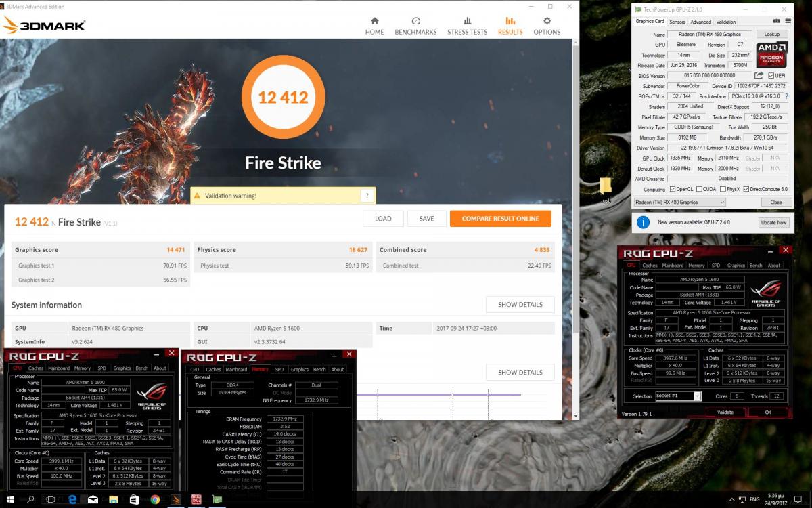Click Update Now in the GPU-Z notice
This screenshot has height=508, width=812.
(773, 222)
